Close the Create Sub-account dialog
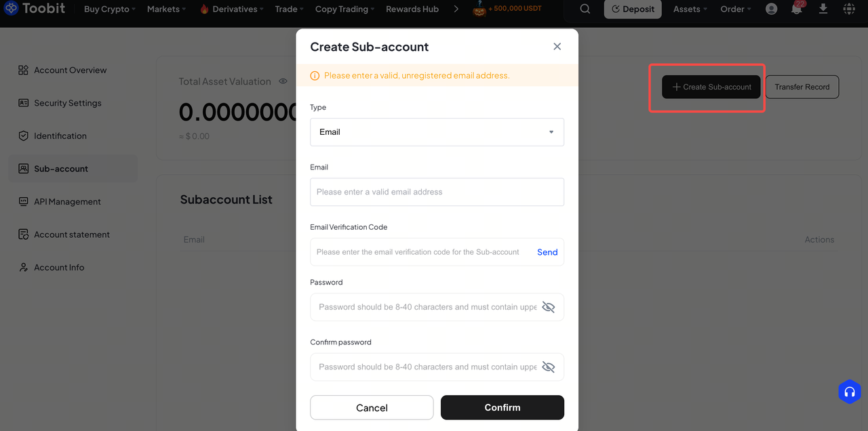 pos(557,46)
